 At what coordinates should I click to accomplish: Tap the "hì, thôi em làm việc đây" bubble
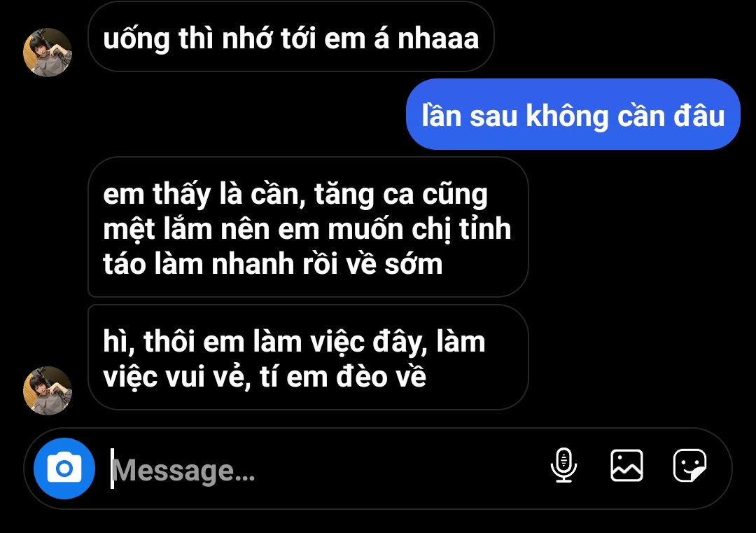308,357
